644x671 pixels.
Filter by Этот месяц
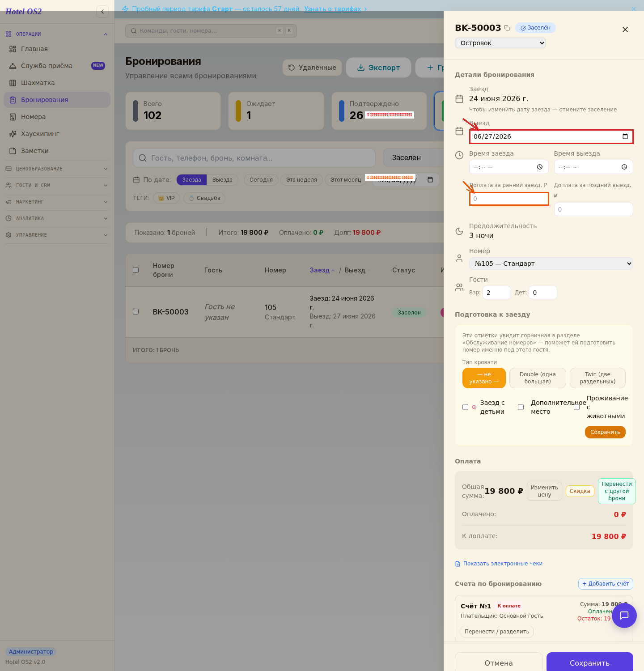coord(346,180)
